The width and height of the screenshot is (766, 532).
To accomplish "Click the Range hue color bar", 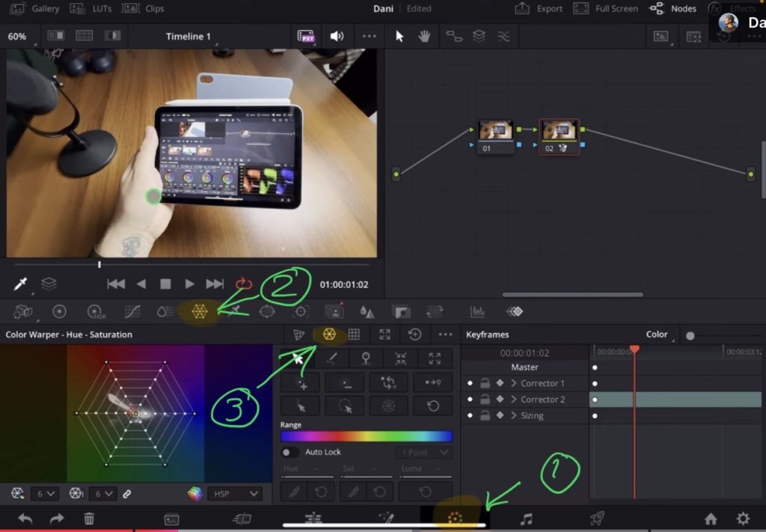I will [x=366, y=436].
